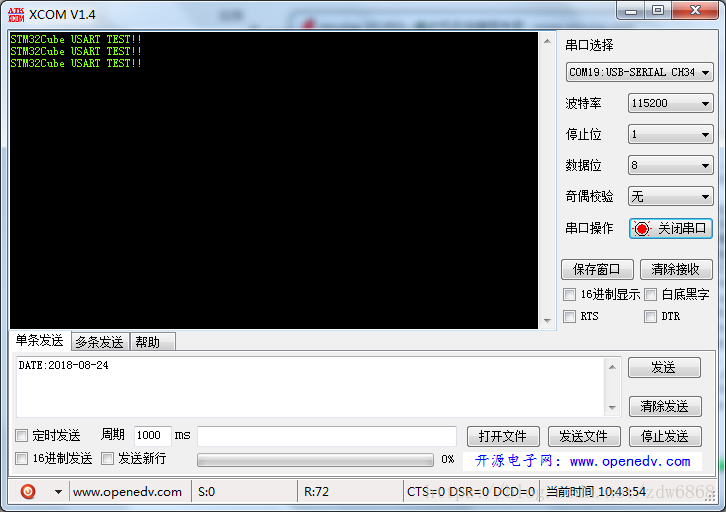Open the 帮助 tab
The height and width of the screenshot is (512, 726).
(152, 342)
